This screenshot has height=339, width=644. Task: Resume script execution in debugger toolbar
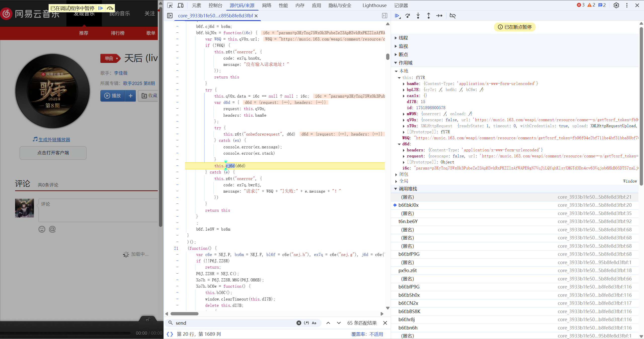coord(397,16)
